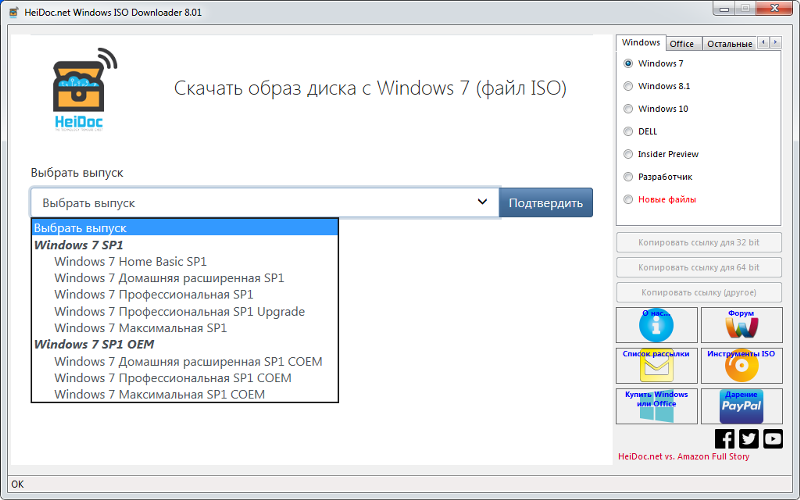Open the About (О нас) info icon
This screenshot has height=500, width=800.
click(656, 325)
